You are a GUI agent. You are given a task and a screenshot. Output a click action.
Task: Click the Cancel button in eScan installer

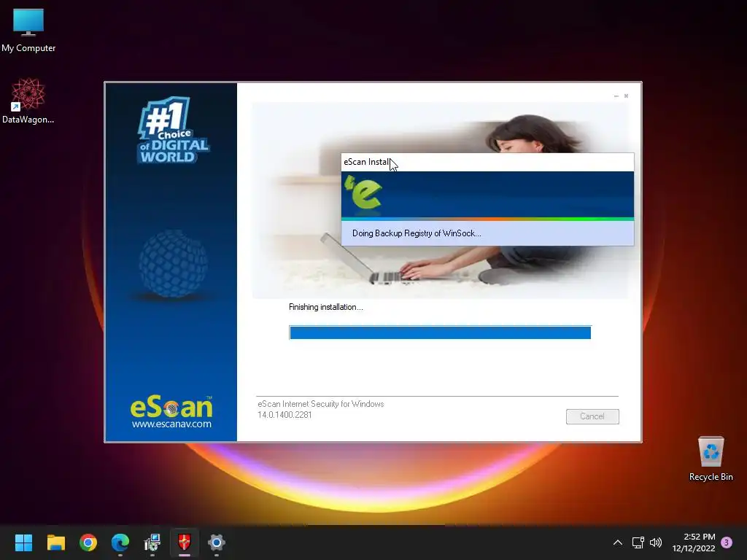coord(592,416)
